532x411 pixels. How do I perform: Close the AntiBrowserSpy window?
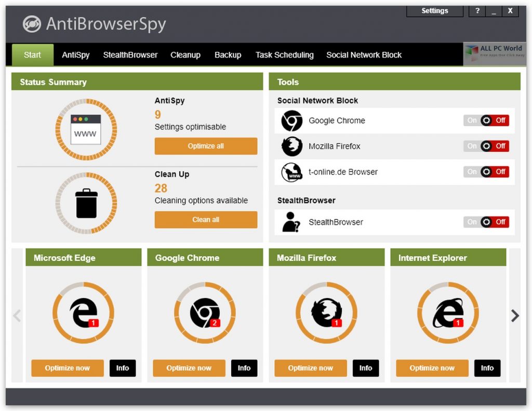click(x=510, y=11)
